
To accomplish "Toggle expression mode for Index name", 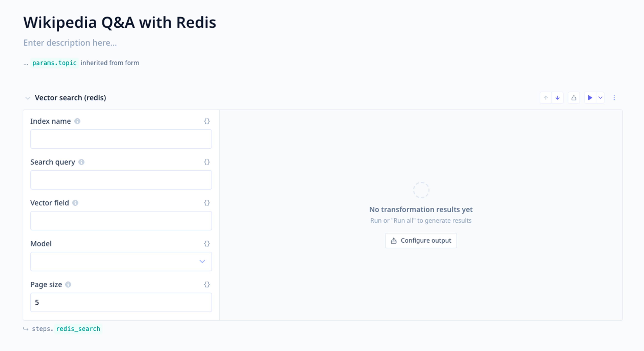I will click(207, 121).
